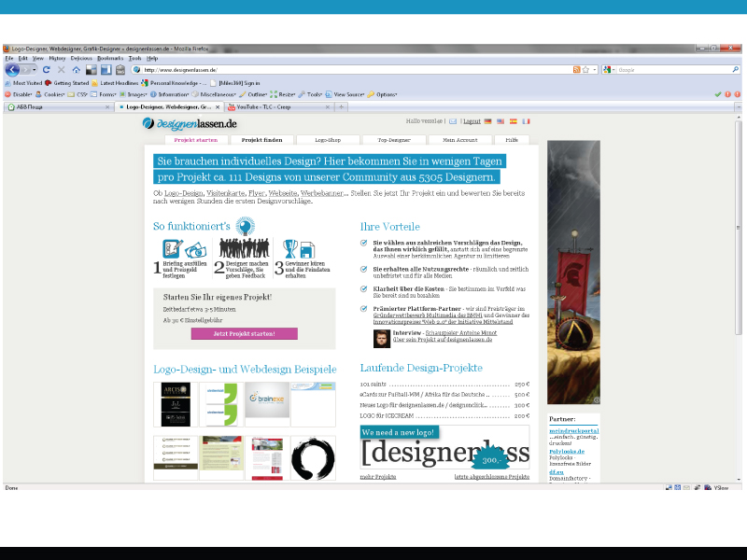This screenshot has height=560, width=747.
Task: Open the Images dropdown in Web Developer toolbar
Action: (134, 94)
